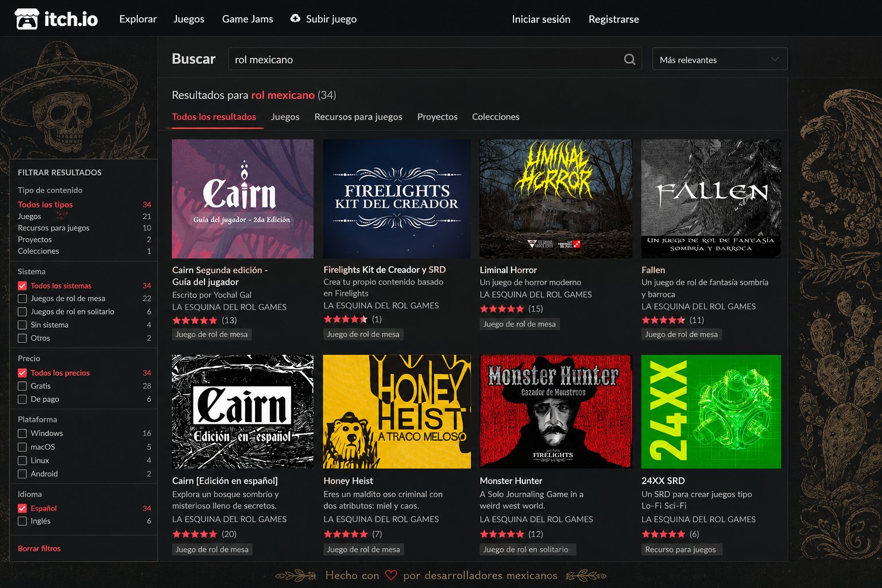Check the Gratis price filter

tap(22, 386)
